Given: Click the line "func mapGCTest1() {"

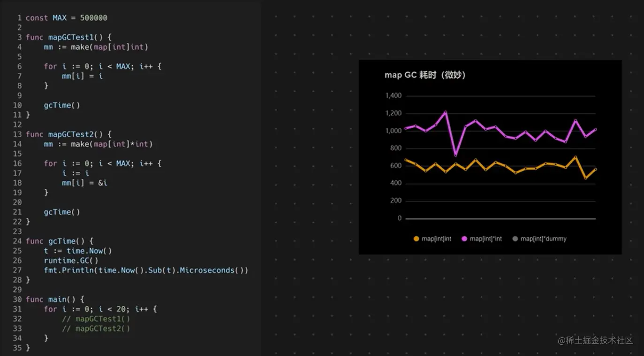Looking at the screenshot, I should click(x=68, y=37).
